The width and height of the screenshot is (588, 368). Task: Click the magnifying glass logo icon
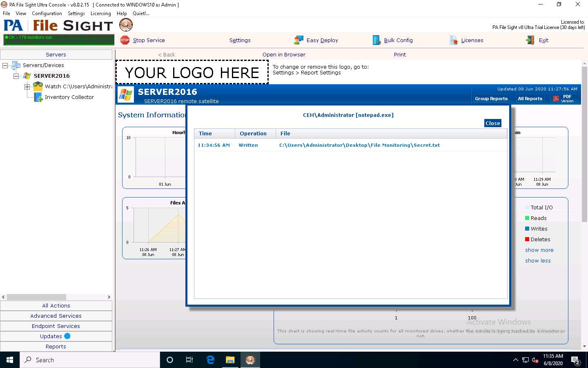point(126,25)
